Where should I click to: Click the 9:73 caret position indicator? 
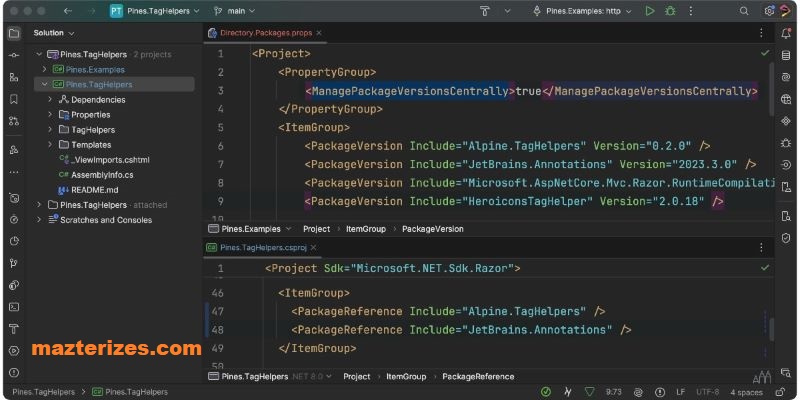click(613, 392)
